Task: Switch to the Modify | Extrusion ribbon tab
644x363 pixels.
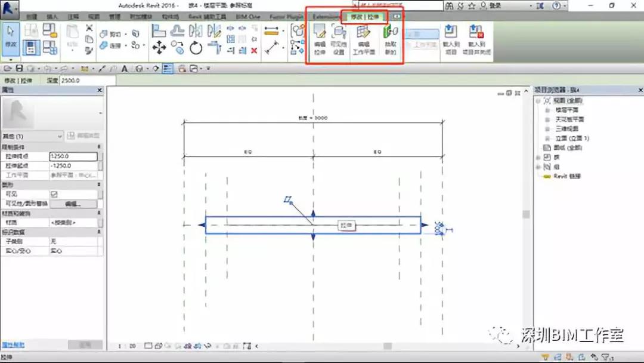Action: 365,17
